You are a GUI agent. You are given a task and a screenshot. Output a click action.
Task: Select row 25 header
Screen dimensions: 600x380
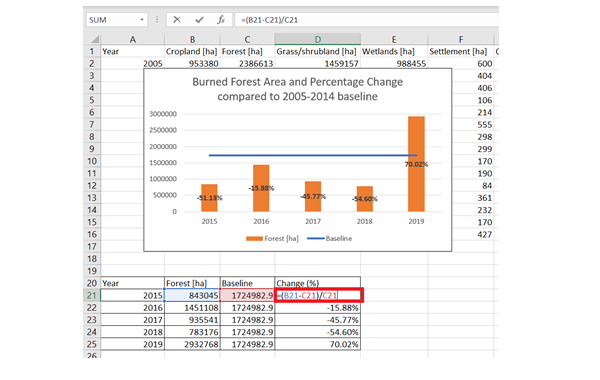(x=92, y=344)
